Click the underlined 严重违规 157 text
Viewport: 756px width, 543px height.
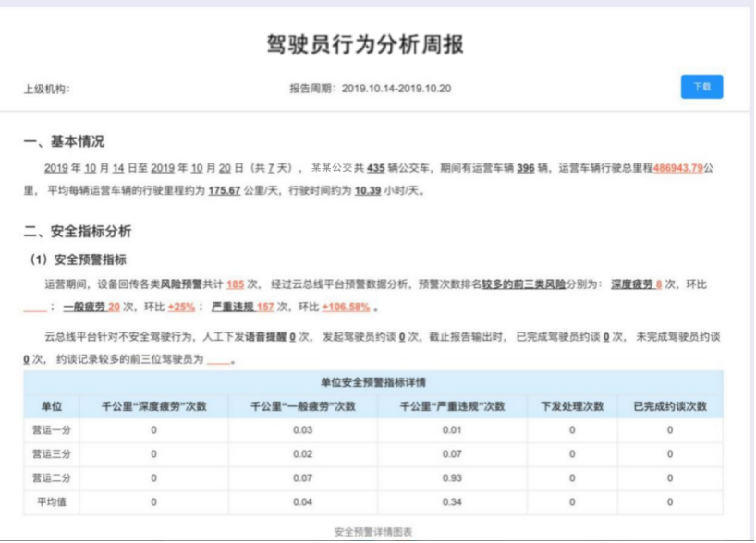243,307
